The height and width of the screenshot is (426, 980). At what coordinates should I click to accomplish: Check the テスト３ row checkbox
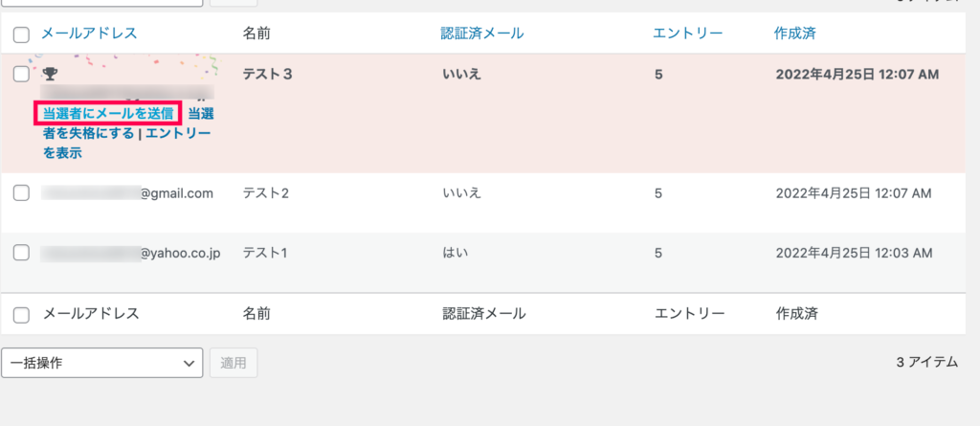click(21, 75)
